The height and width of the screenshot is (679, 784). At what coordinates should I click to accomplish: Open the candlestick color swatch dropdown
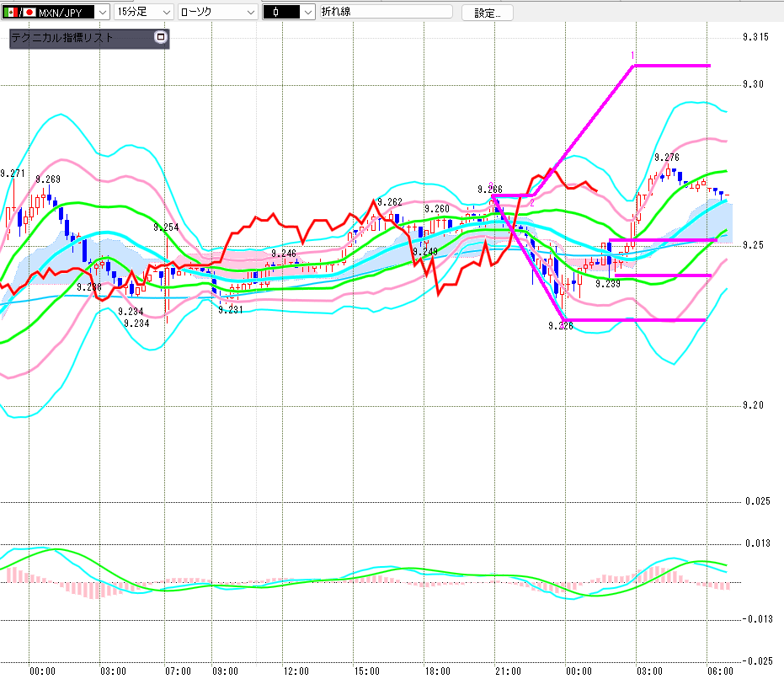point(289,12)
